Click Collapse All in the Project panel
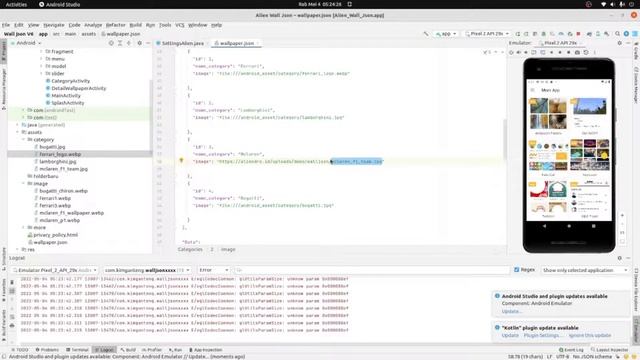 129,43
